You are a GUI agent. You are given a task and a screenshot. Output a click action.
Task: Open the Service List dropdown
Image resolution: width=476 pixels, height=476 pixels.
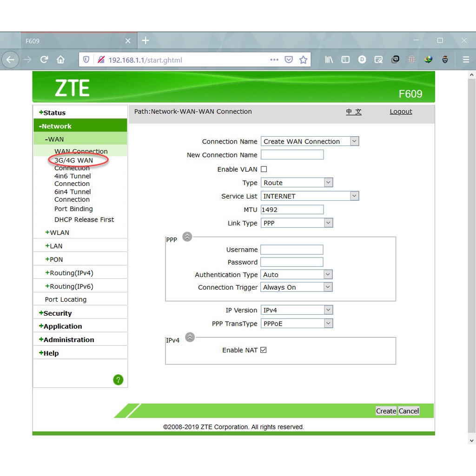(310, 196)
